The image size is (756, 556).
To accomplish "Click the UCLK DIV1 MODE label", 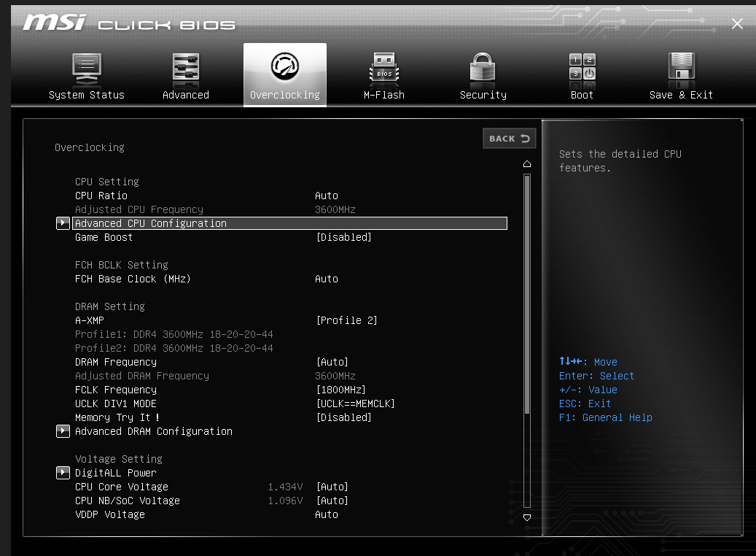I will 116,404.
